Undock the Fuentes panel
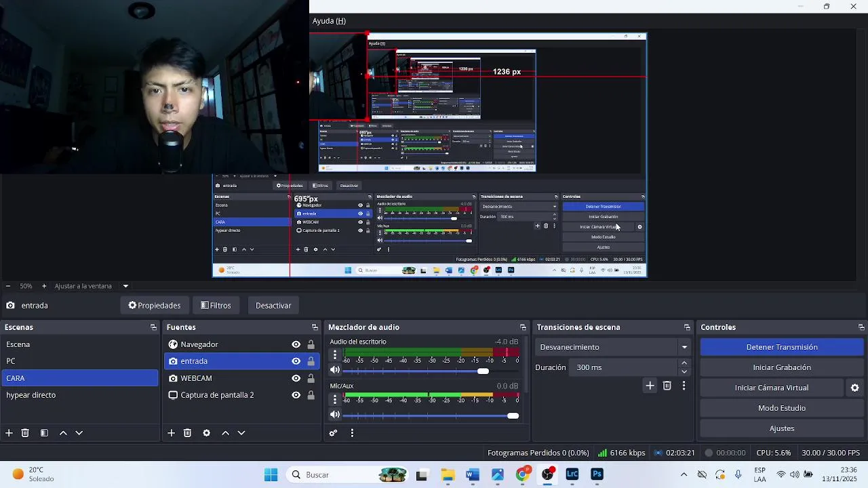The image size is (868, 488). (315, 327)
